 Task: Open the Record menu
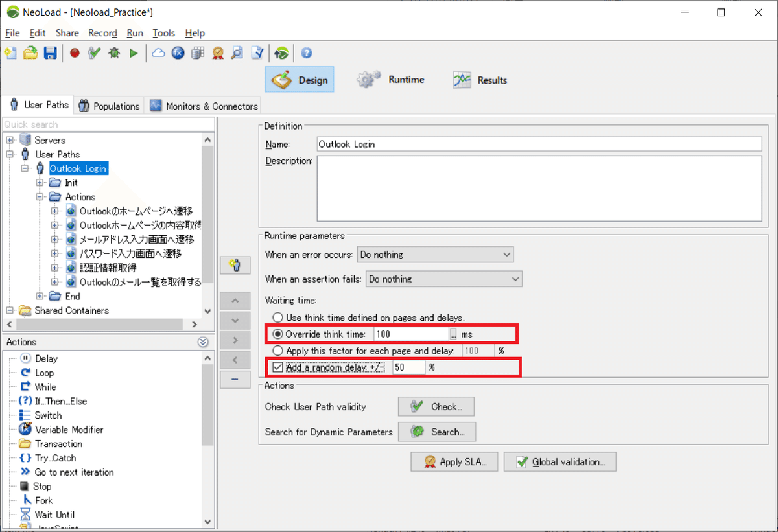pyautogui.click(x=102, y=33)
